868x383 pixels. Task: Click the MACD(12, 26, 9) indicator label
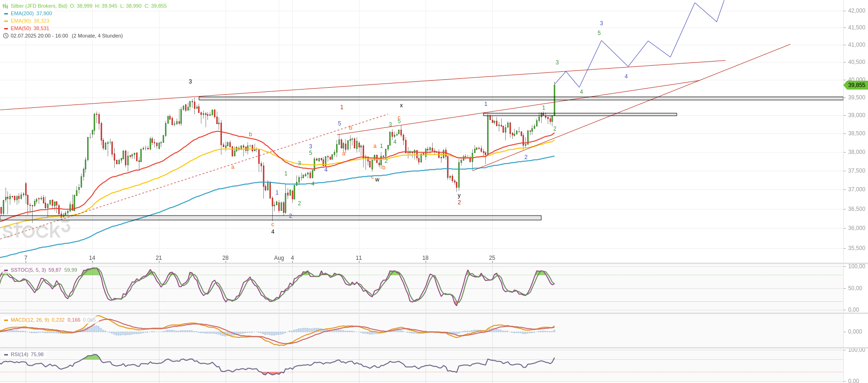[x=30, y=320]
